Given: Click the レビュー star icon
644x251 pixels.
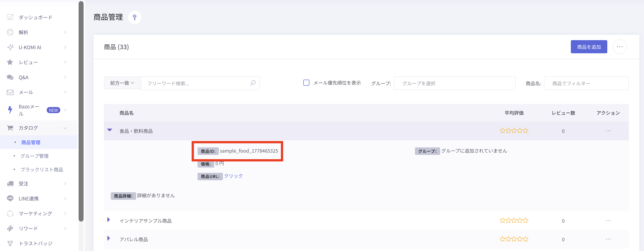Looking at the screenshot, I should (10, 62).
